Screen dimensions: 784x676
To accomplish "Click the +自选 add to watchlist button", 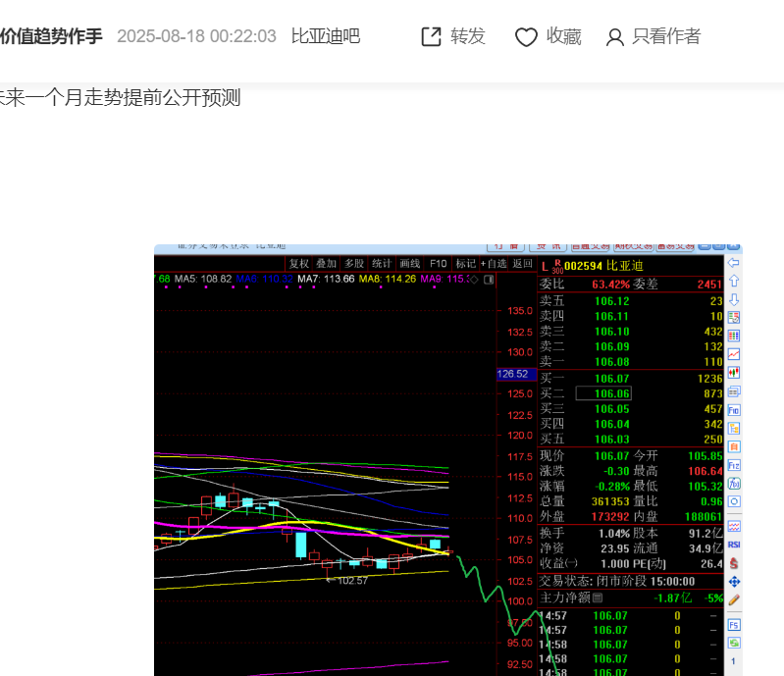I will click(494, 264).
